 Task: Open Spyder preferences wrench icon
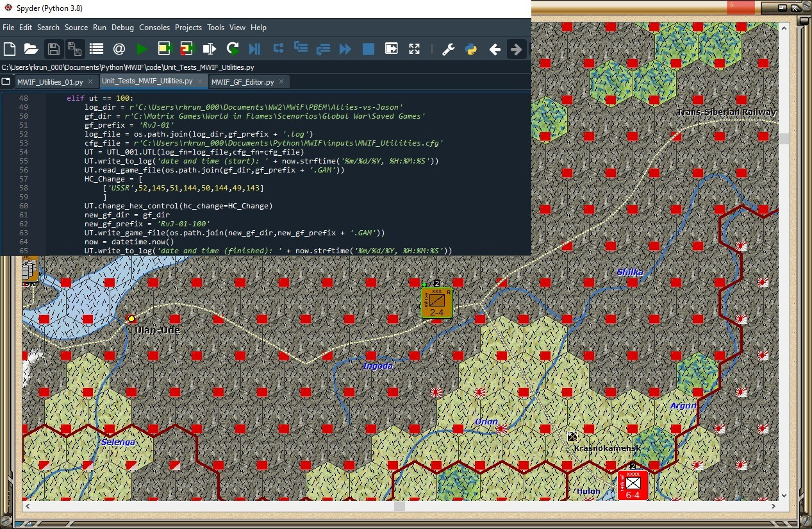point(449,49)
